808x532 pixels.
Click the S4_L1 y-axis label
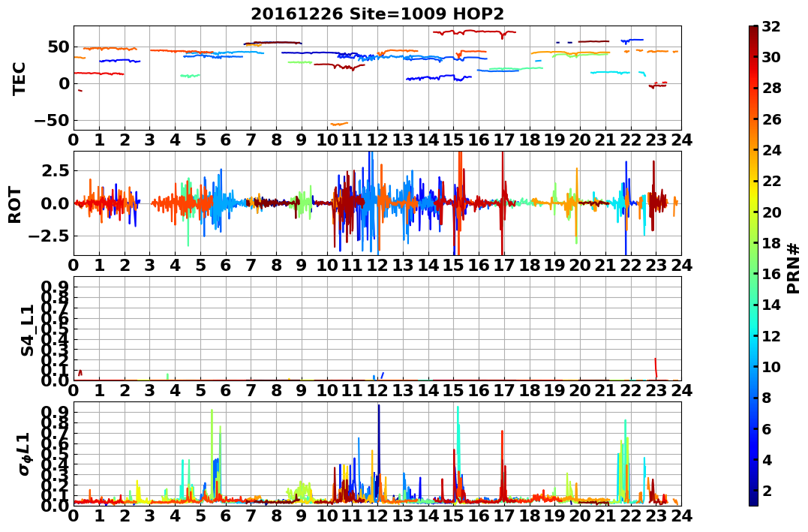pyautogui.click(x=27, y=330)
